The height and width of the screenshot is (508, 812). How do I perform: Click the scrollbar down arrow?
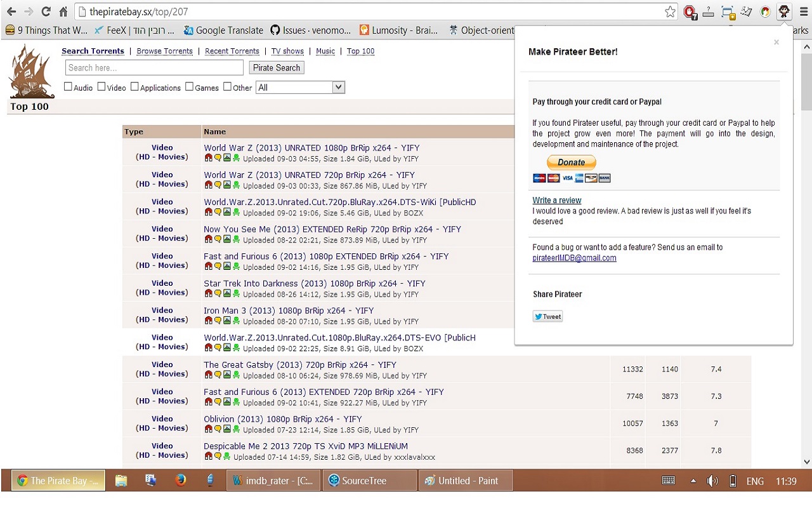806,462
